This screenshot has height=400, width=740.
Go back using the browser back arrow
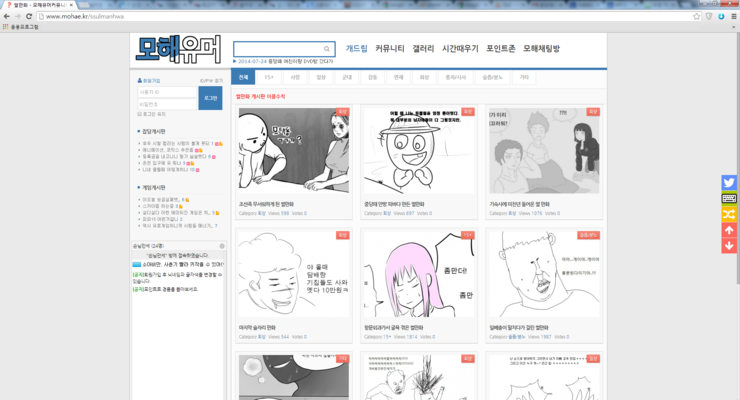tap(7, 16)
